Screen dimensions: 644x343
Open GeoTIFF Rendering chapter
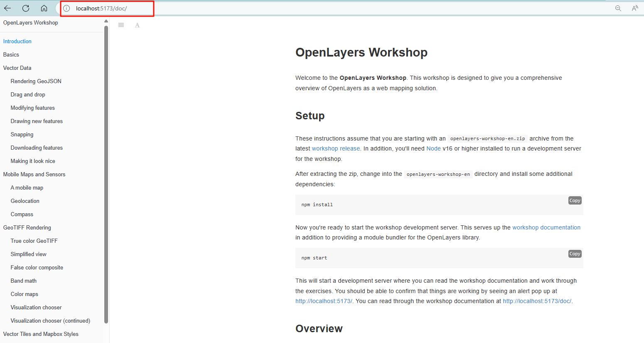pyautogui.click(x=27, y=227)
